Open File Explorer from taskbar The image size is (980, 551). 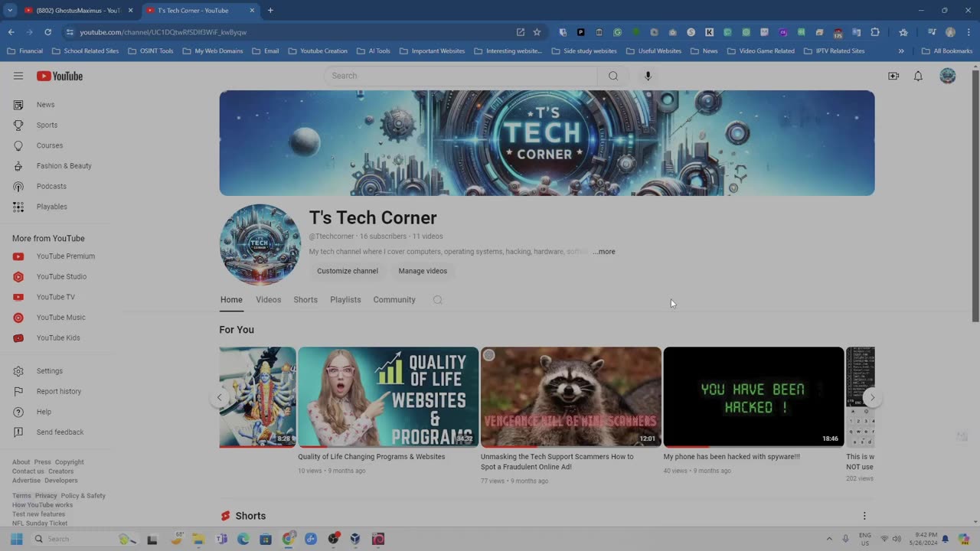coord(198,539)
